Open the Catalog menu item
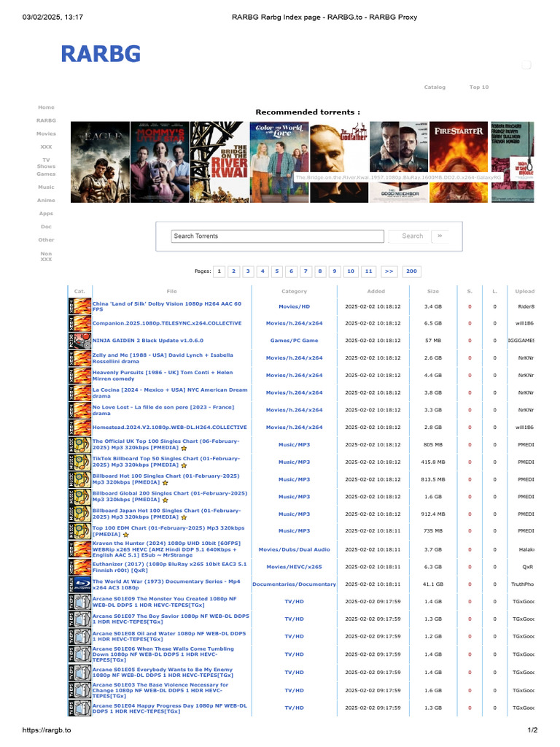 [435, 88]
